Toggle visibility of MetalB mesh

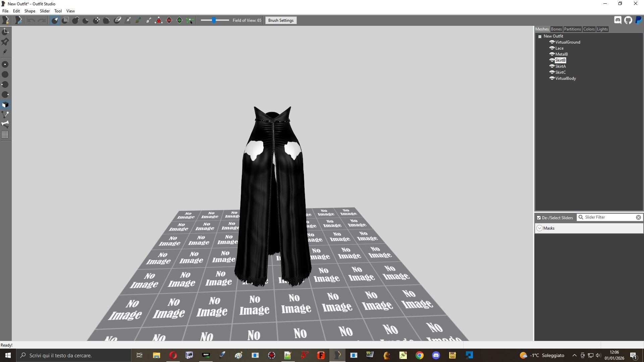(552, 54)
